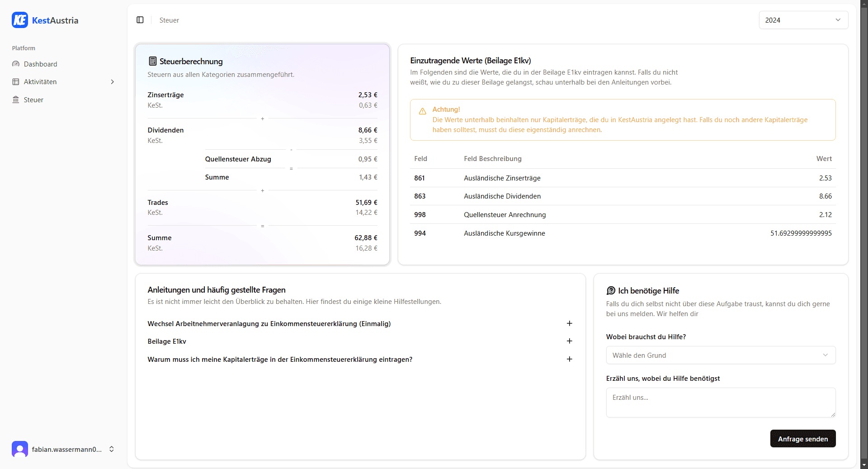Send request with Anfrage senden button
This screenshot has width=868, height=469.
pos(803,439)
